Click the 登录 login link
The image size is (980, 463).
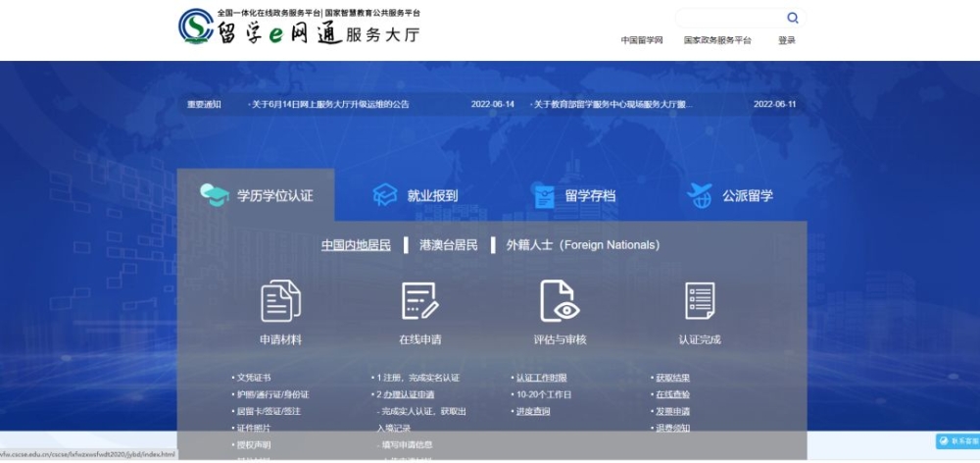tap(787, 40)
